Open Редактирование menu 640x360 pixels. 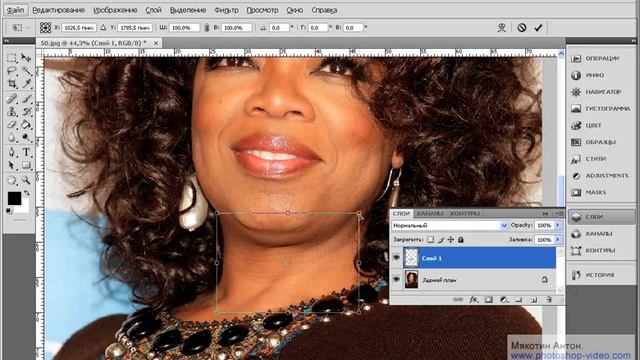(58, 10)
